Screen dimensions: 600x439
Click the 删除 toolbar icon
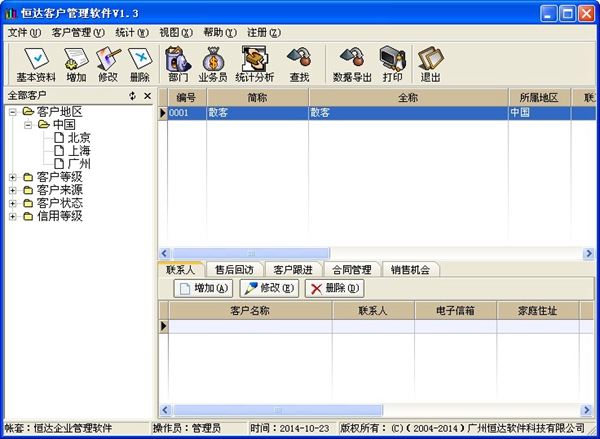tap(140, 65)
